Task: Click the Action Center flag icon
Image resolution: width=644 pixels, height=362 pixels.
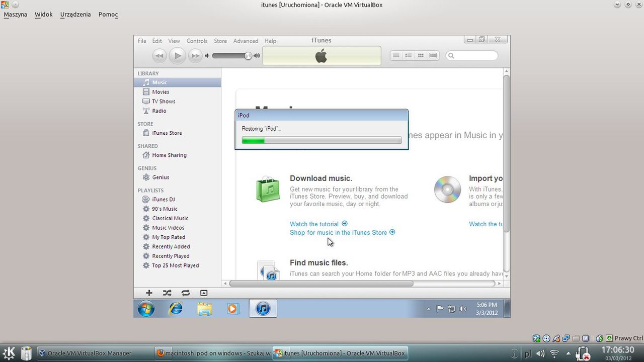Action: pos(440,309)
